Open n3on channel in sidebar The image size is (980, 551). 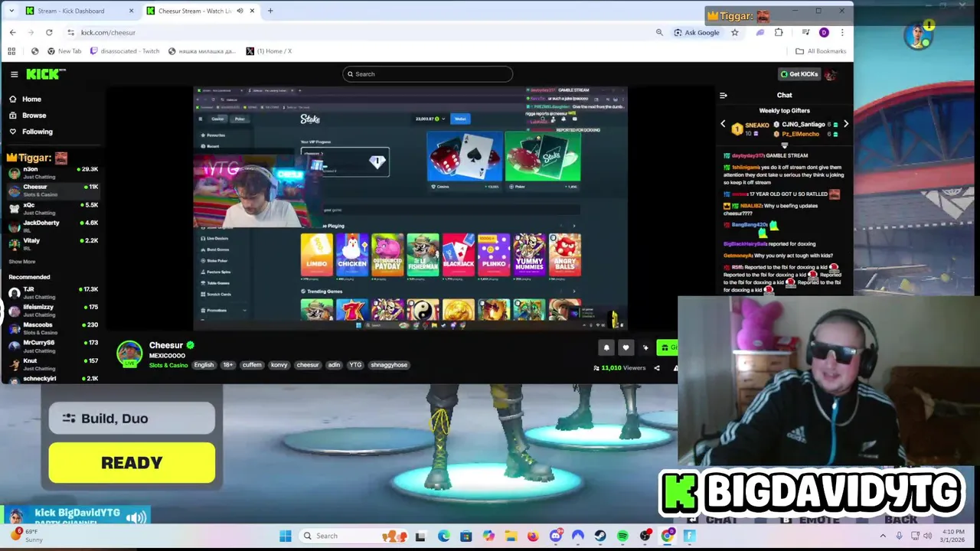52,172
